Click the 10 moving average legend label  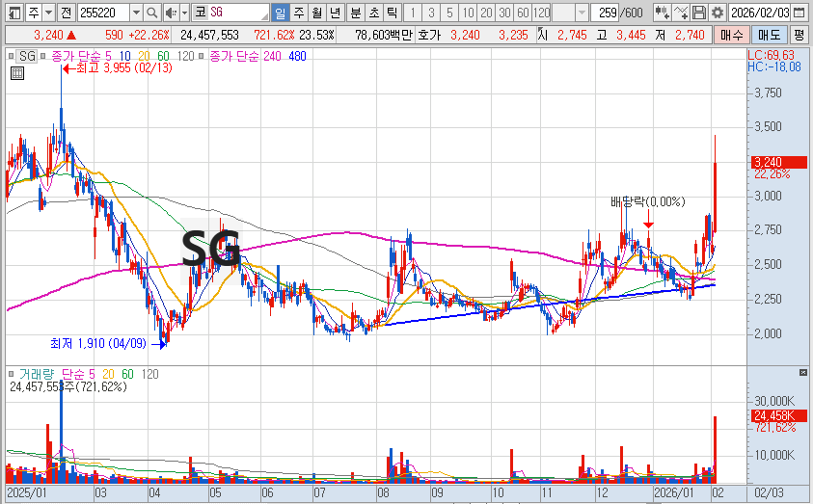click(x=125, y=56)
